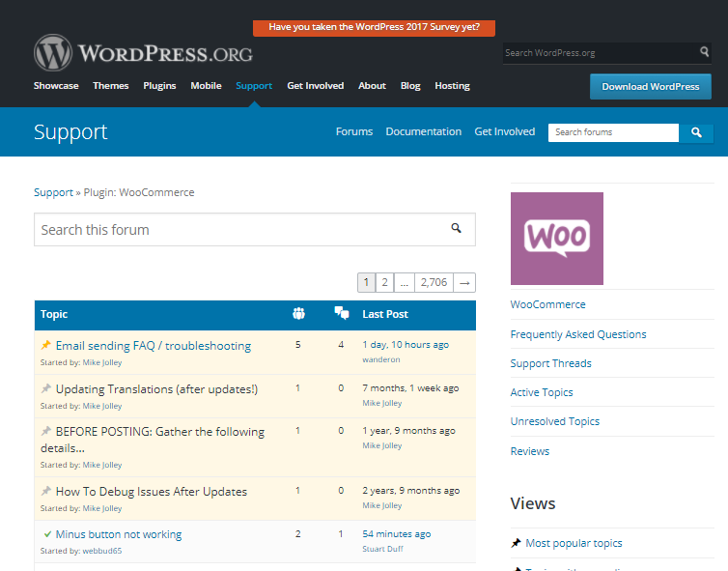This screenshot has width=728, height=571.
Task: Click the magnifier in the WordPress.org search box
Action: click(704, 51)
